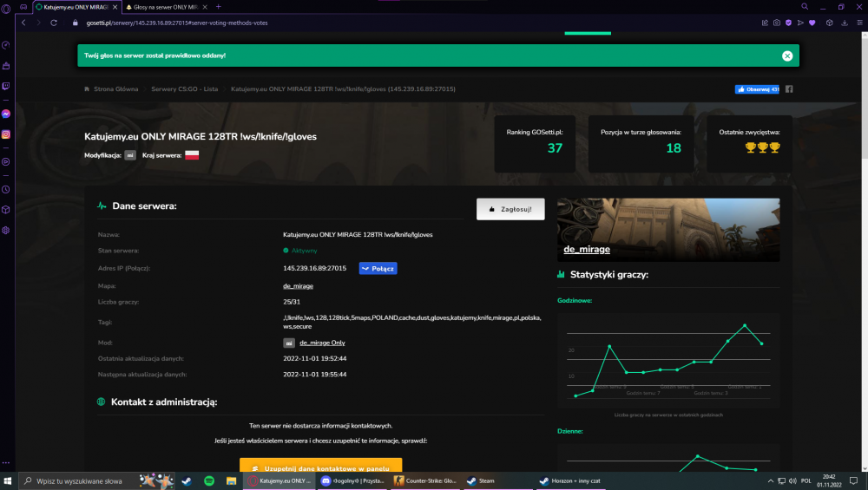Open History clock icon in sidebar

tap(6, 189)
